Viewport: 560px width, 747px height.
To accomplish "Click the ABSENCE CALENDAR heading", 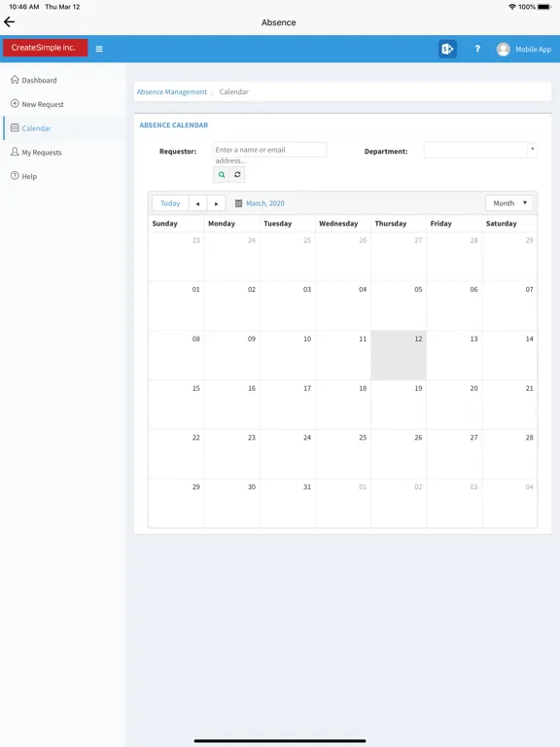I will point(174,125).
